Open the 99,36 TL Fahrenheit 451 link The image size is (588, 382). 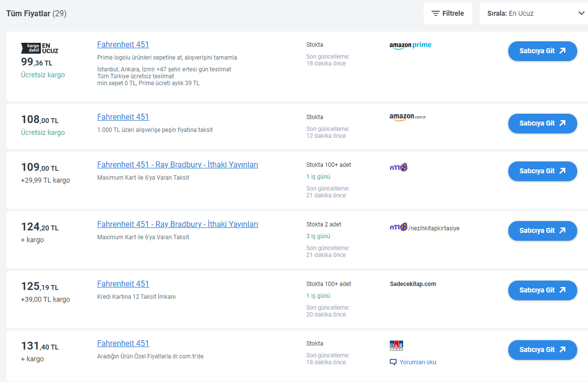pyautogui.click(x=123, y=45)
